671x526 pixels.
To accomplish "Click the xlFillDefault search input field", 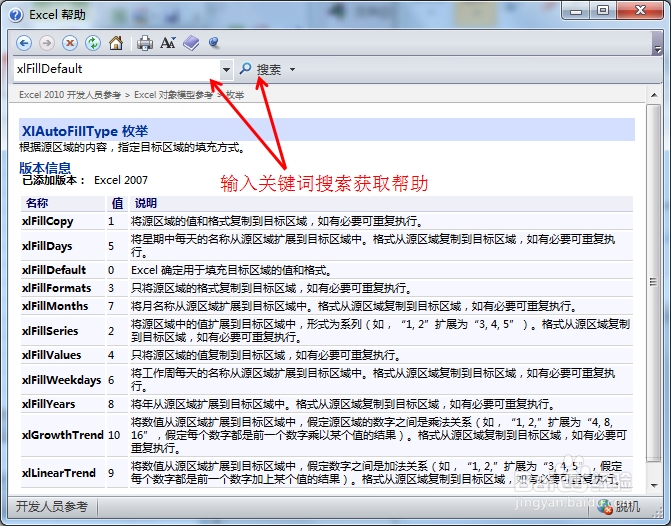I will click(116, 69).
